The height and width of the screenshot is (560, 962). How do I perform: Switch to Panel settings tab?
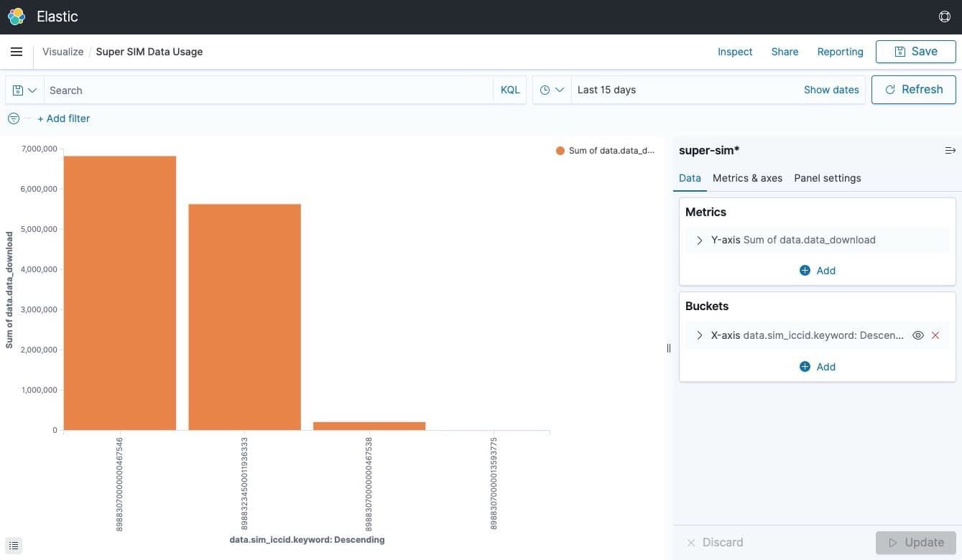[x=827, y=178]
